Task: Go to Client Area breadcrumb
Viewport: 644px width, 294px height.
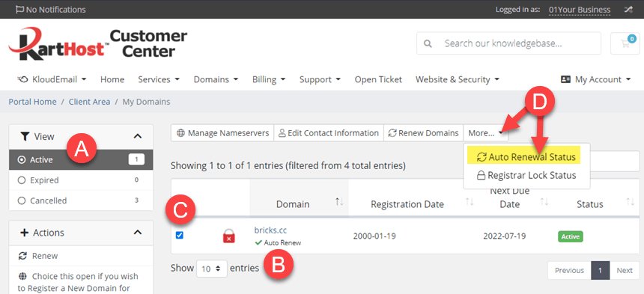Action: tap(89, 102)
